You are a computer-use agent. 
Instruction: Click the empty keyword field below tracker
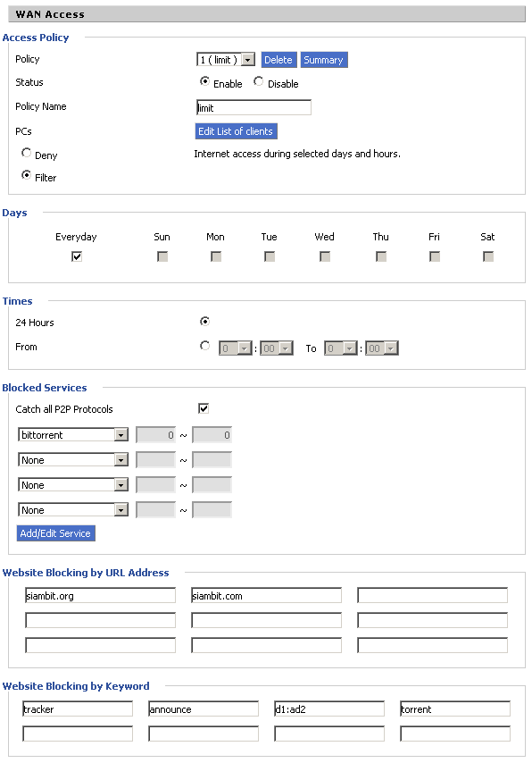pos(78,734)
